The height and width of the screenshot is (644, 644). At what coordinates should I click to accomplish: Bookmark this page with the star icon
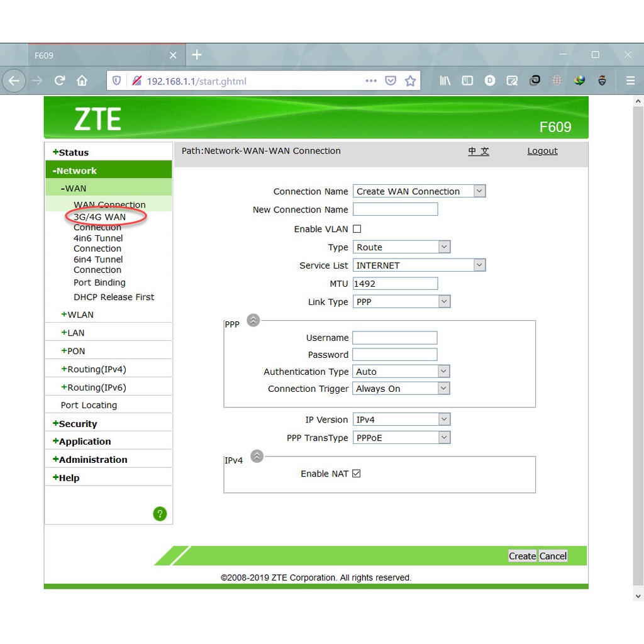[410, 80]
